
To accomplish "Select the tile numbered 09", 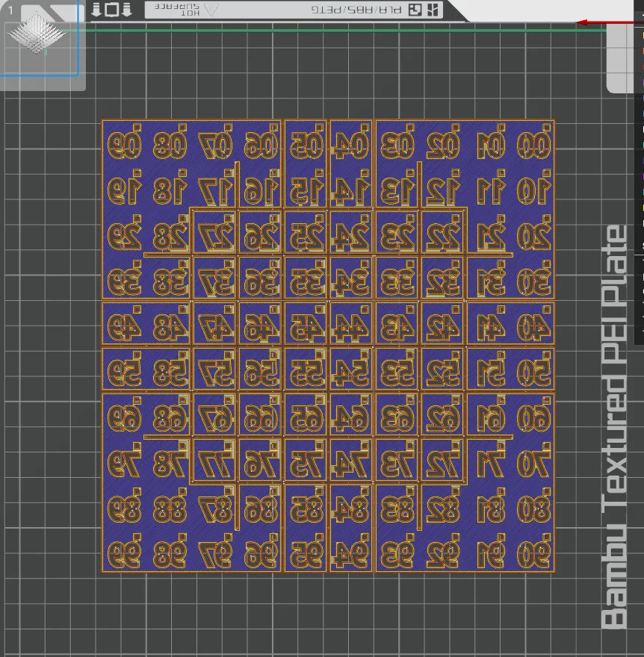I will (125, 143).
